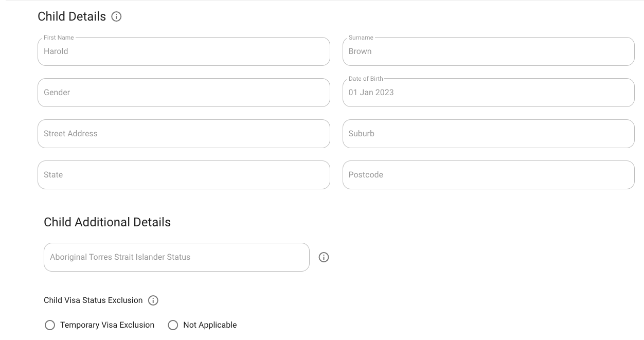Click the Date of Birth field
This screenshot has width=644, height=340.
[488, 93]
